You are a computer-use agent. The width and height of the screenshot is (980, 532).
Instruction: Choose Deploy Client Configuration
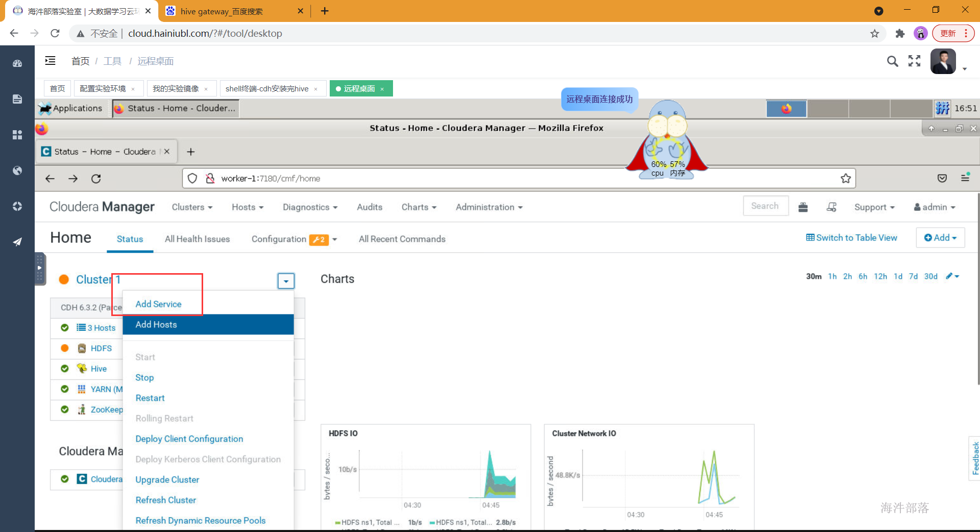189,439
